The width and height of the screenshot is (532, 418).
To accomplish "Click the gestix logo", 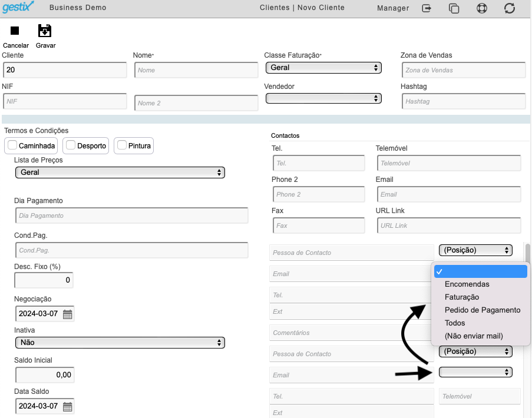I will [18, 7].
